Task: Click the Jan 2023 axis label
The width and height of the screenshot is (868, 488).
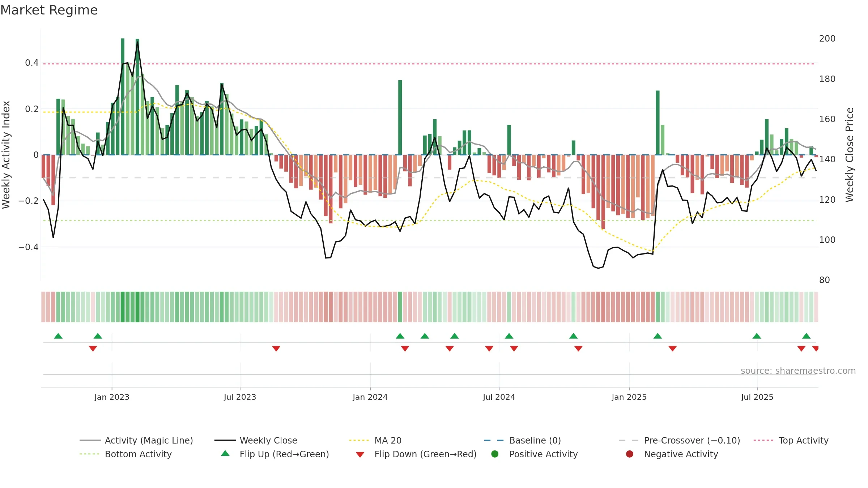Action: click(112, 397)
